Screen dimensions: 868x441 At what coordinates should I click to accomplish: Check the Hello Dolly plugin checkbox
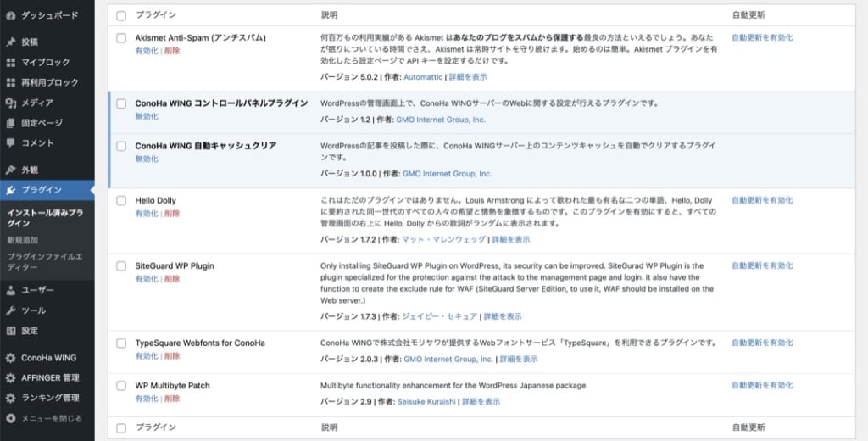click(x=121, y=200)
